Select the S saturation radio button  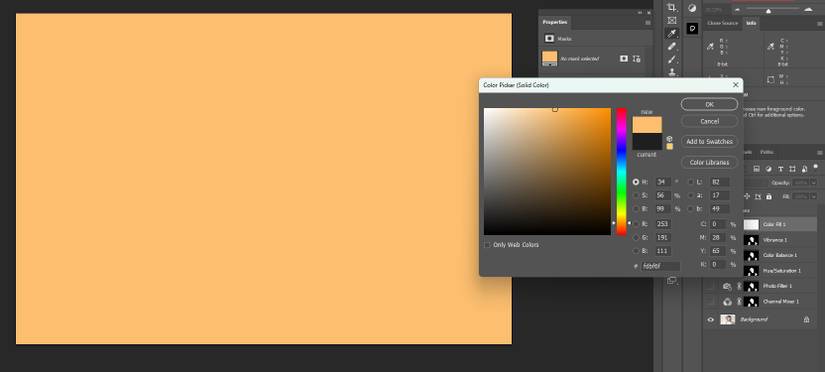tap(636, 195)
